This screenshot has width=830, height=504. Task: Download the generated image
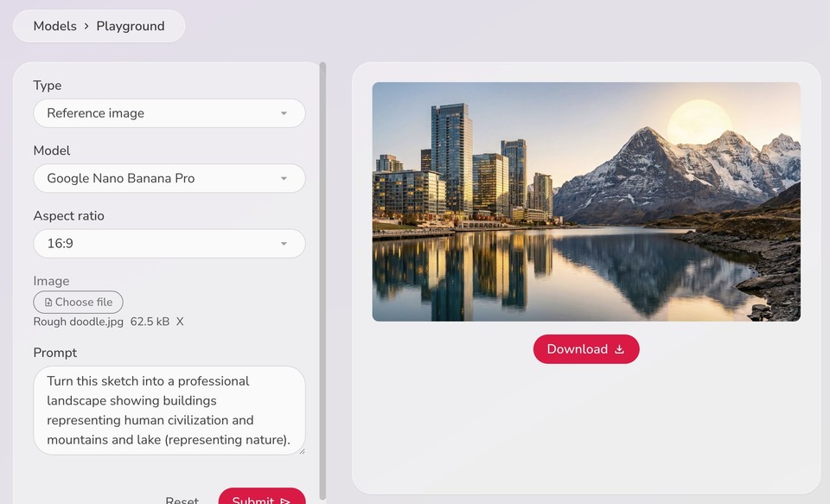(586, 349)
